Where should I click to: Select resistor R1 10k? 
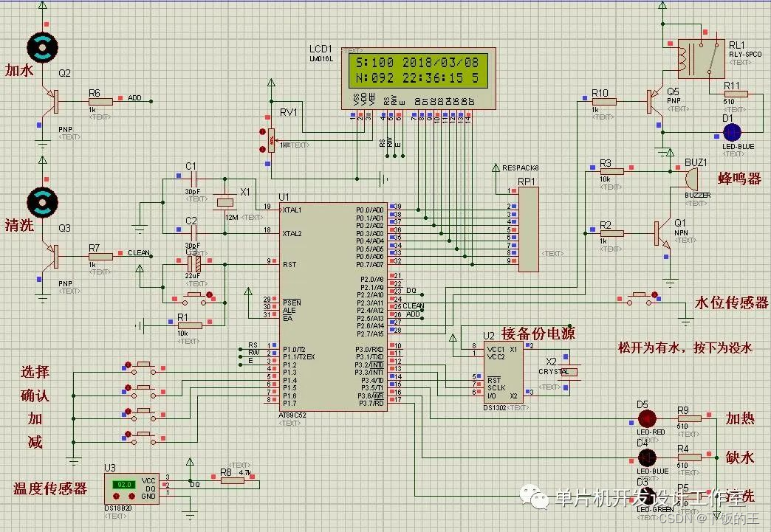click(x=189, y=325)
